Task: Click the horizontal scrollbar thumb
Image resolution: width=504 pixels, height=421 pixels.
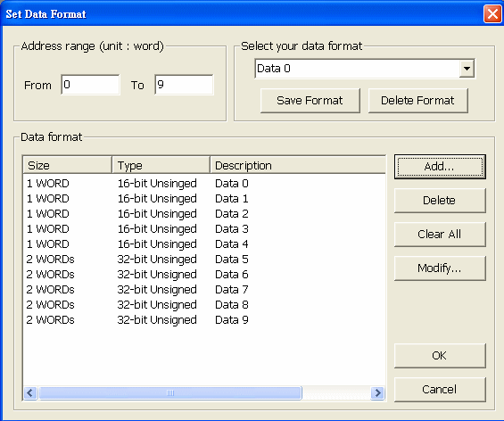Action: pyautogui.click(x=170, y=392)
